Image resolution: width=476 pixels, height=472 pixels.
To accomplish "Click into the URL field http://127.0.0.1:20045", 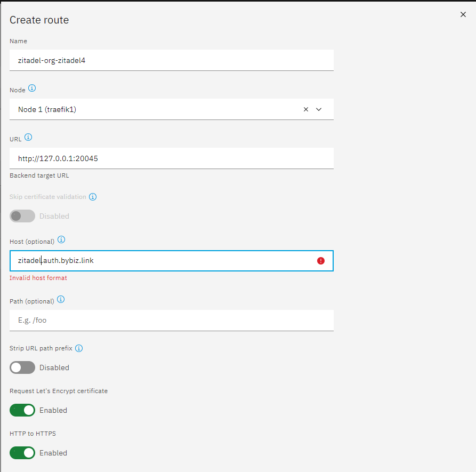I will tap(172, 158).
